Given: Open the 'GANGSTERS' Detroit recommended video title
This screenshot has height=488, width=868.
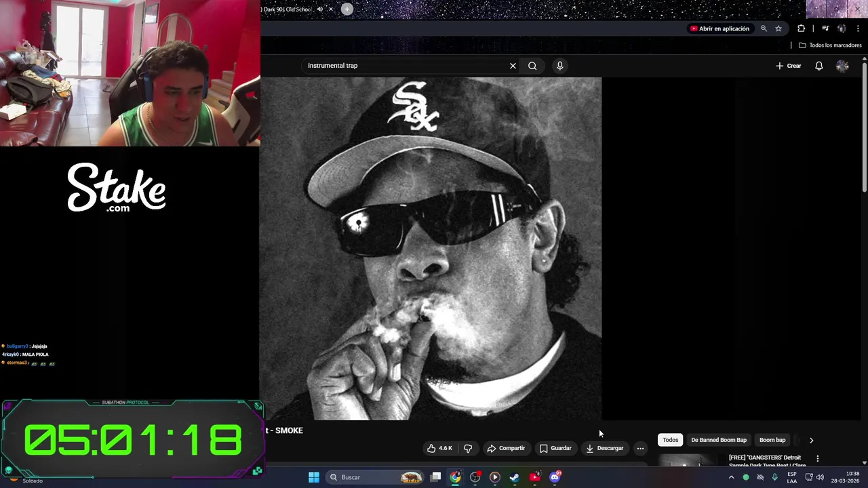Looking at the screenshot, I should (x=767, y=461).
